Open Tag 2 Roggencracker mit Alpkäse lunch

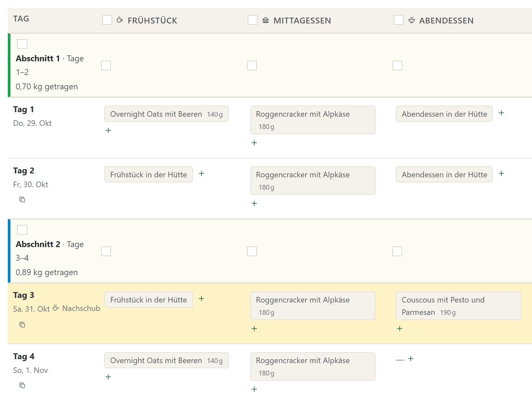tap(313, 181)
